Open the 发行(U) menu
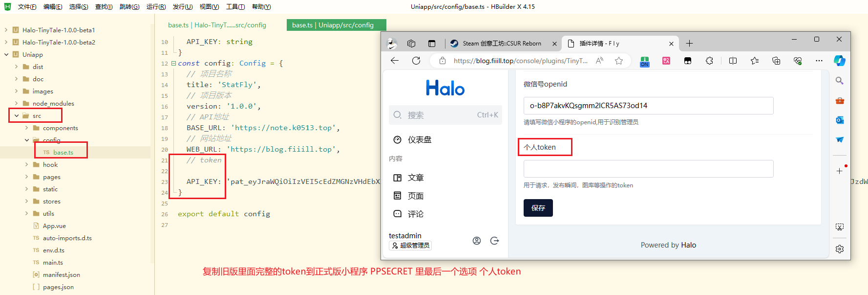The image size is (868, 295). pyautogui.click(x=183, y=7)
